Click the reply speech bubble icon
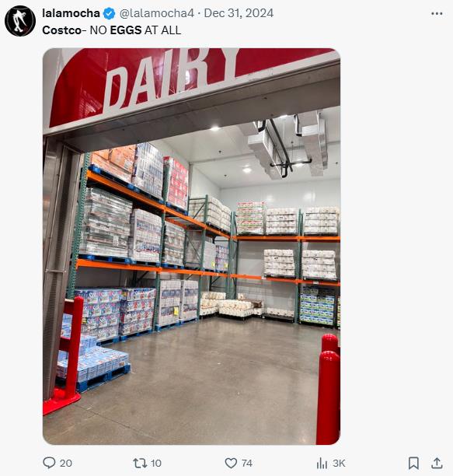This screenshot has height=476, width=453. click(x=49, y=463)
